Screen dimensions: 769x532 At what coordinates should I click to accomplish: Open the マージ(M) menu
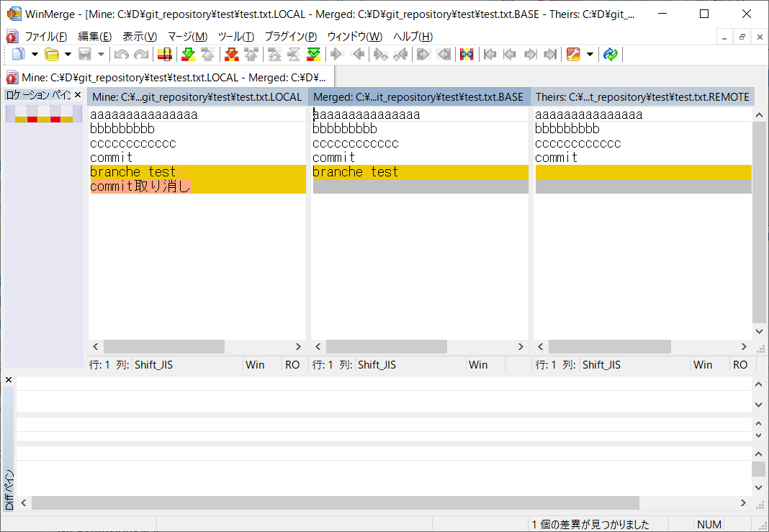(187, 37)
